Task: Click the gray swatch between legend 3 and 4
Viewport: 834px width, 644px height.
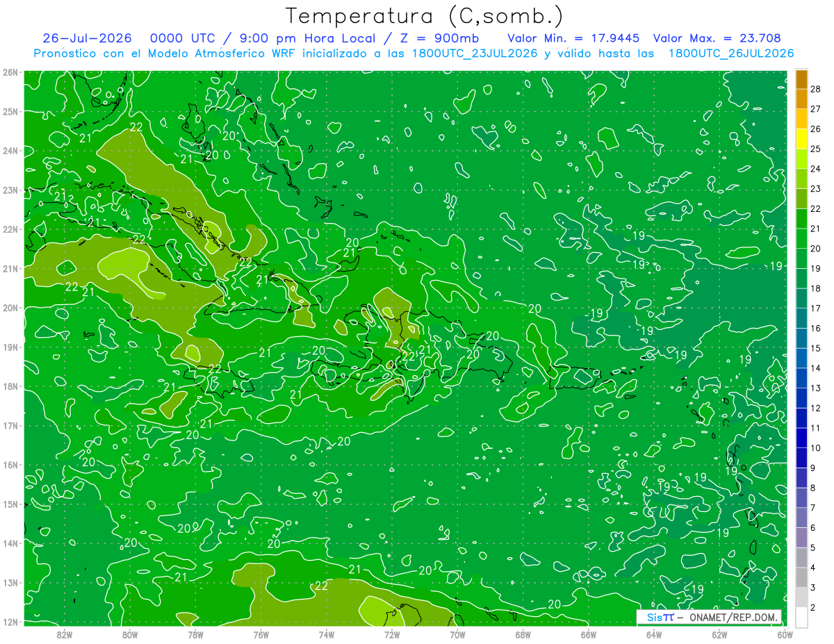Action: tap(801, 577)
